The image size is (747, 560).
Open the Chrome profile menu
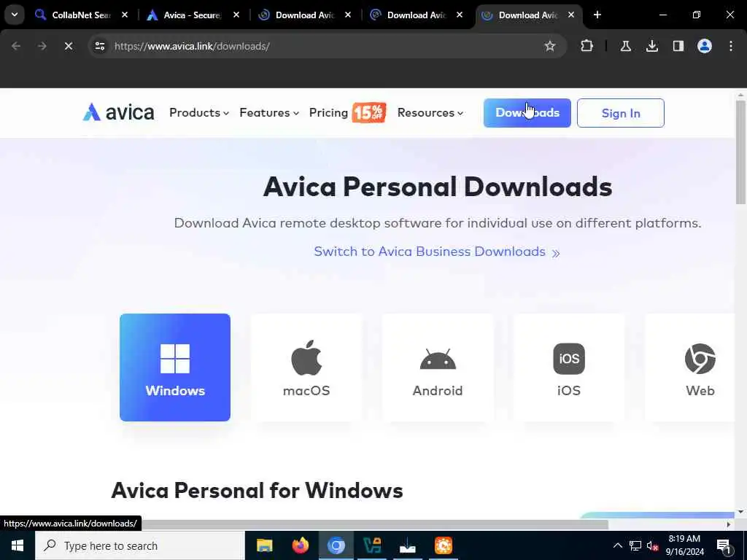[x=704, y=46]
